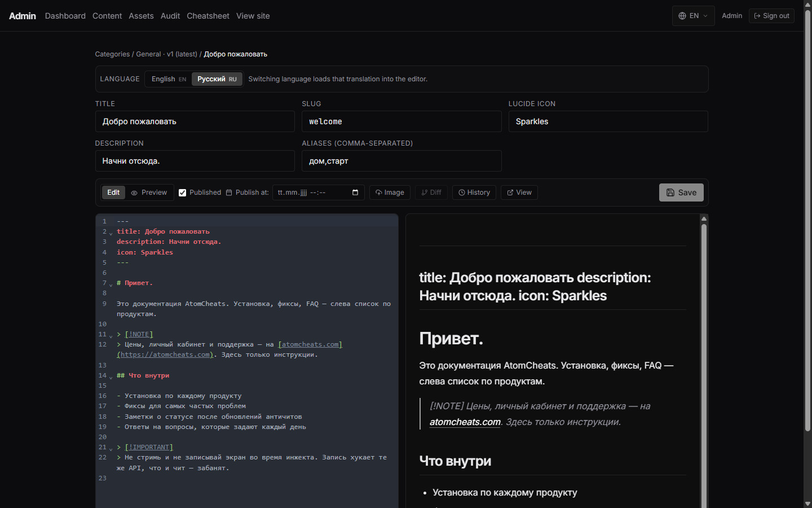The height and width of the screenshot is (508, 812).
Task: Click the Title input field
Action: 195,121
